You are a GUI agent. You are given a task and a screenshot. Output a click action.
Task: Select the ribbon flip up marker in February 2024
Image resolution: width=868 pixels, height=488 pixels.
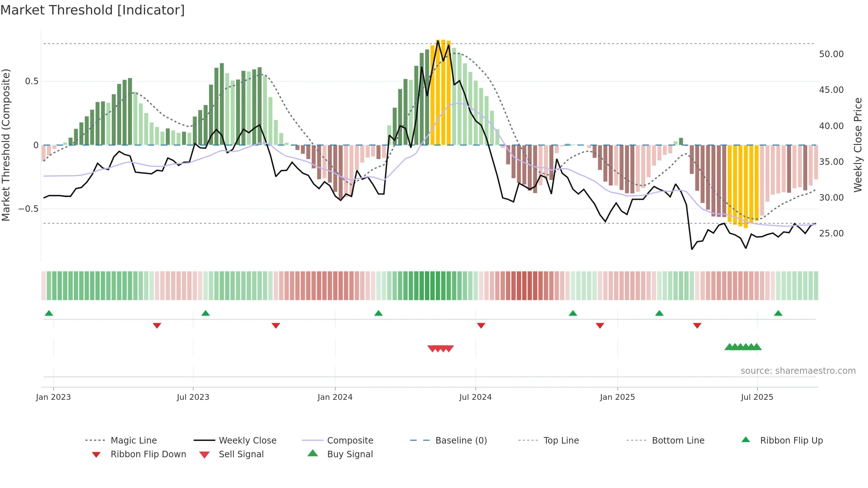click(x=378, y=313)
